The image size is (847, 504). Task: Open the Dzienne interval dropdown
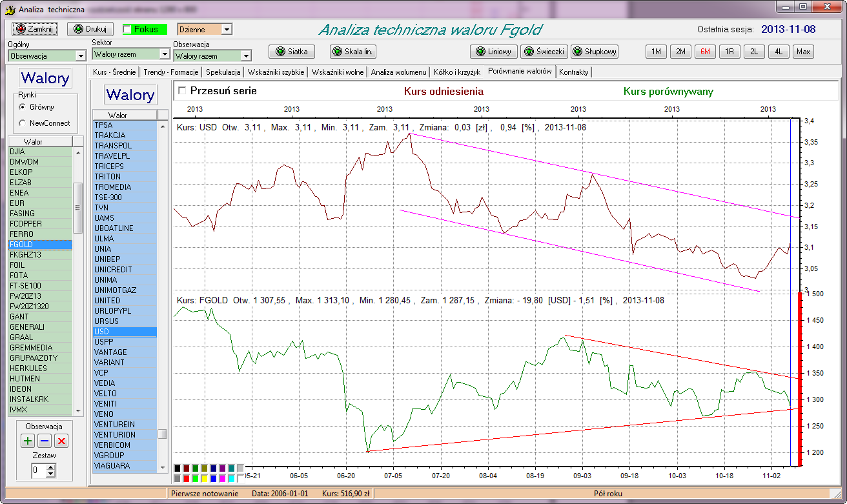(x=227, y=29)
